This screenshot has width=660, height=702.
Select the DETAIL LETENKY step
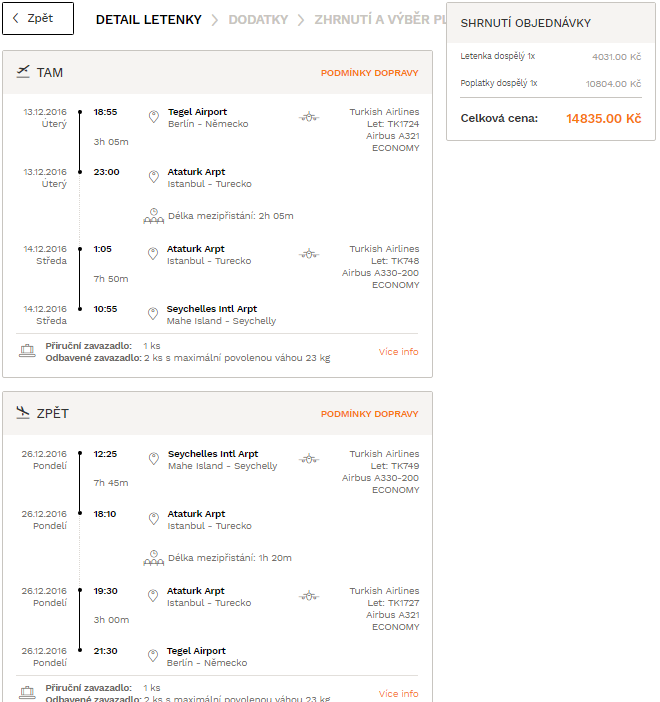click(149, 20)
